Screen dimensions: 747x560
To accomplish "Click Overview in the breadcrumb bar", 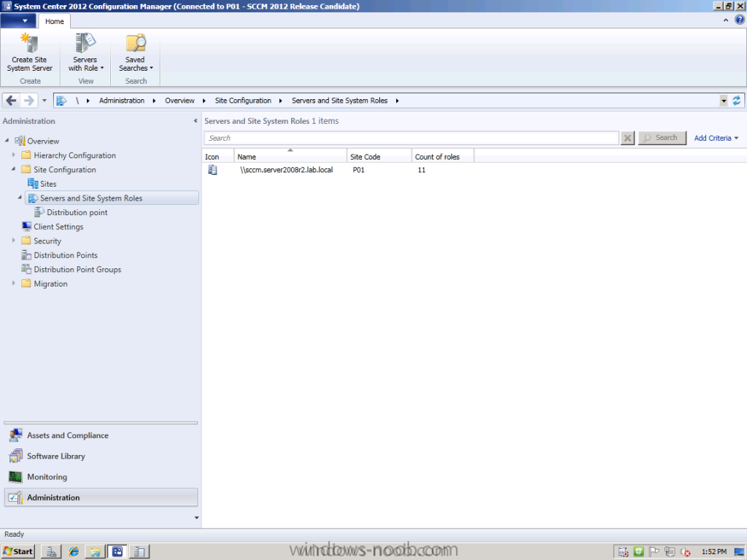I will (179, 101).
